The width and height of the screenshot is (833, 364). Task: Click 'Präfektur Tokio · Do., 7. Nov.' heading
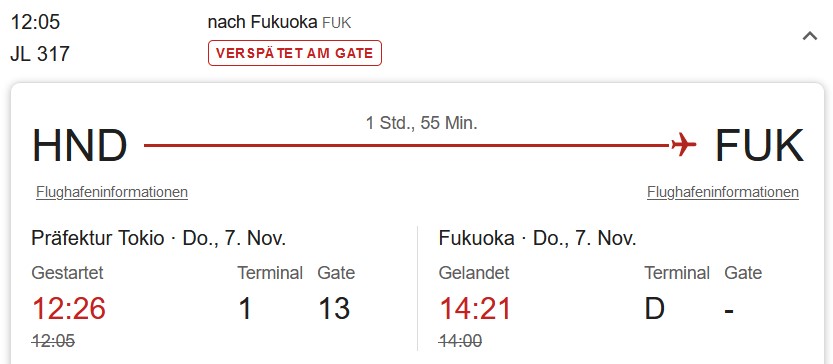coord(159,238)
